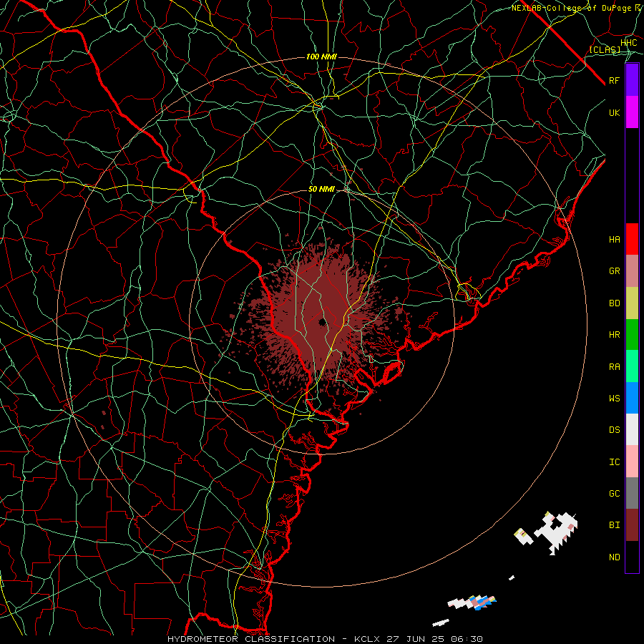Click the 100 NMI range ring label
This screenshot has height=644, width=644.
point(321,57)
